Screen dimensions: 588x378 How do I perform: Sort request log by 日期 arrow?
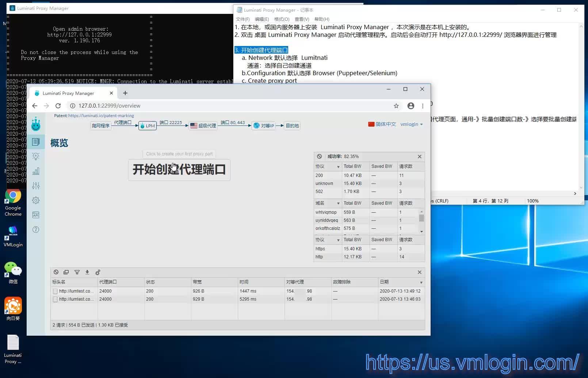(421, 282)
